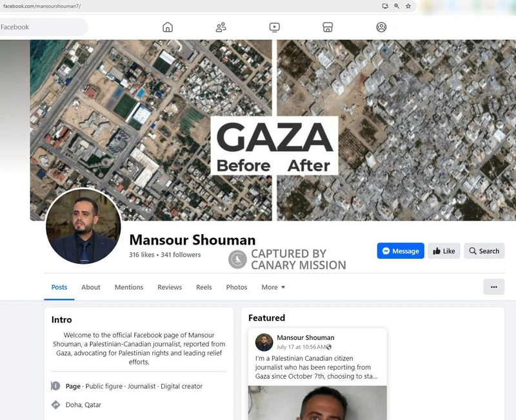This screenshot has width=516, height=420.
Task: Send a message via Message button
Action: (x=401, y=251)
